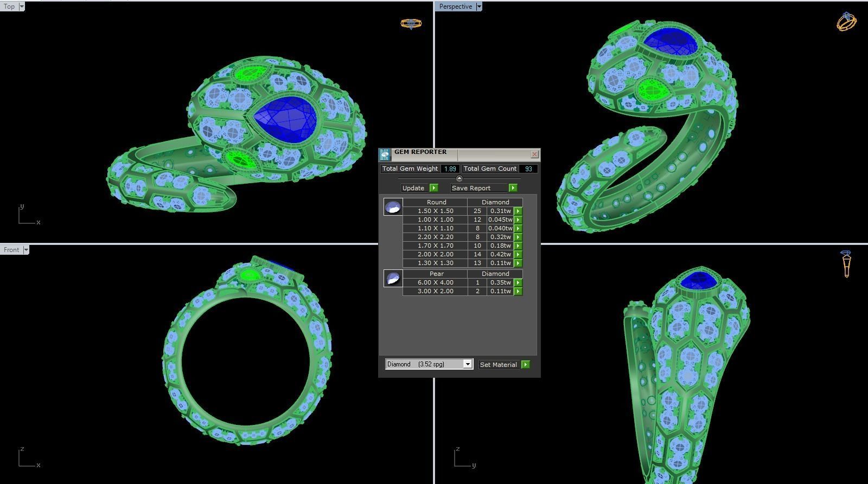Click the 1.50 X 1.50 size cell
The height and width of the screenshot is (484, 868).
point(436,211)
